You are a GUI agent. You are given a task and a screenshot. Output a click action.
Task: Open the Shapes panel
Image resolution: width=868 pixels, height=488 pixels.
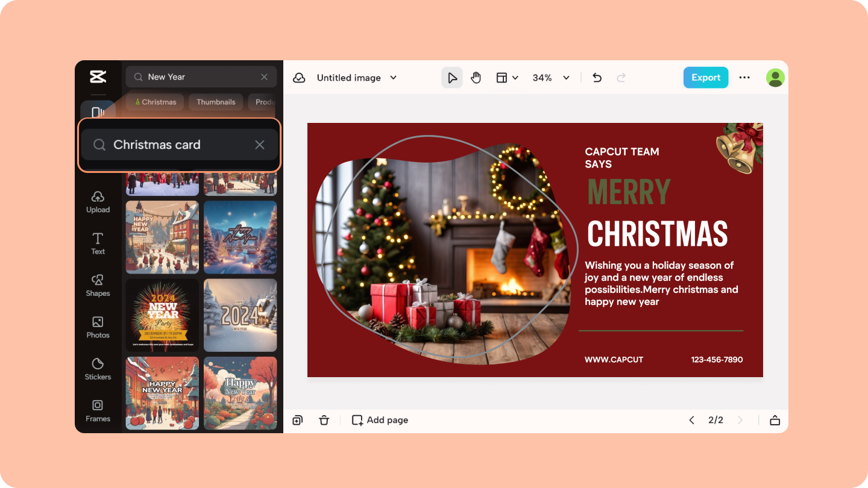coord(98,286)
